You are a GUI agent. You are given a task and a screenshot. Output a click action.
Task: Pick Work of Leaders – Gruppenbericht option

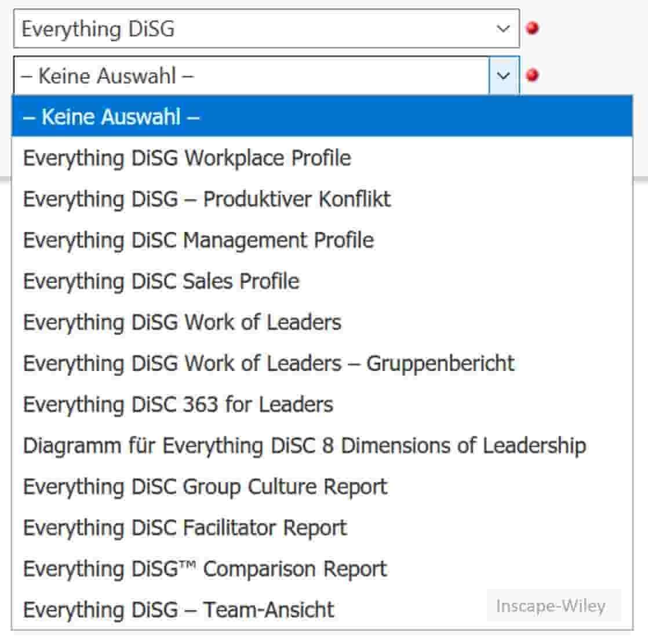pos(268,363)
